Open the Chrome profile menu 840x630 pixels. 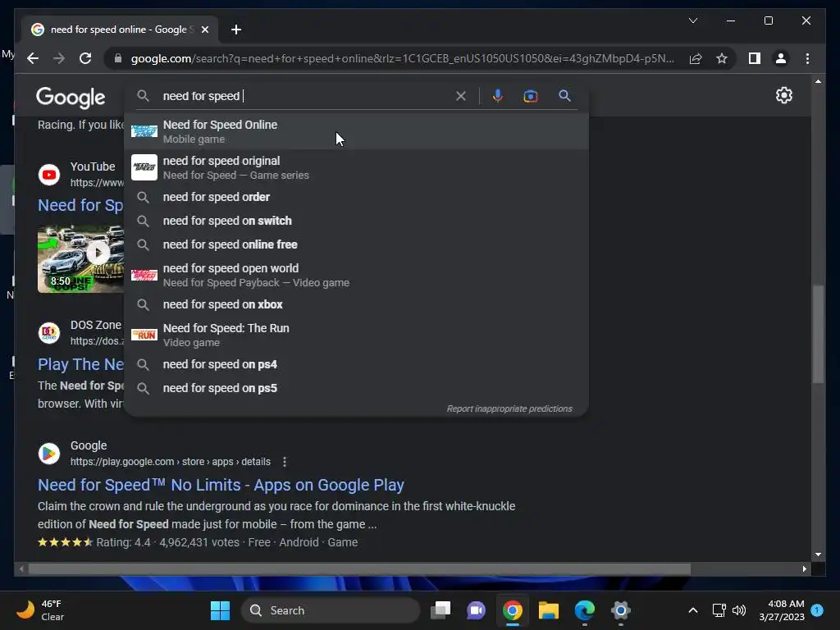[x=781, y=58]
